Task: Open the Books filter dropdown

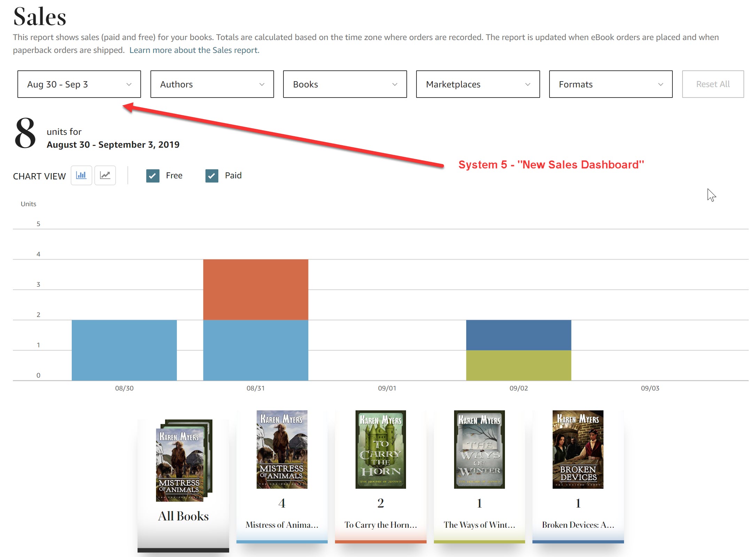Action: [344, 84]
